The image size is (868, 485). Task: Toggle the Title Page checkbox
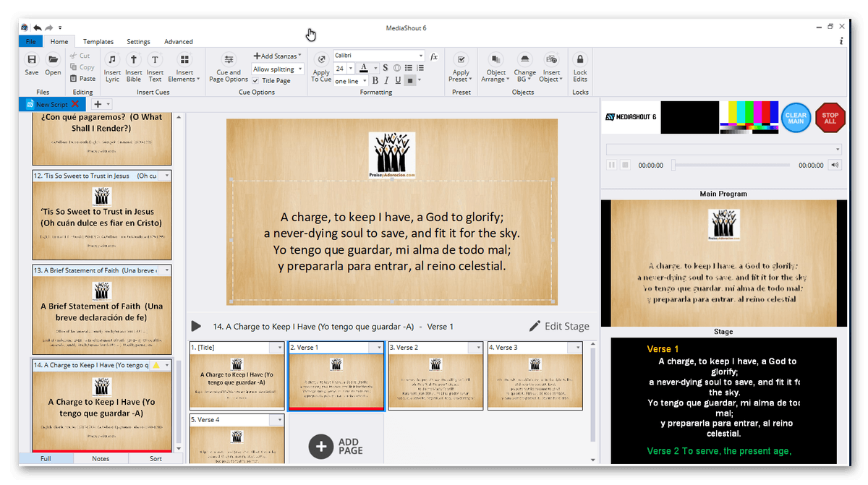point(256,81)
